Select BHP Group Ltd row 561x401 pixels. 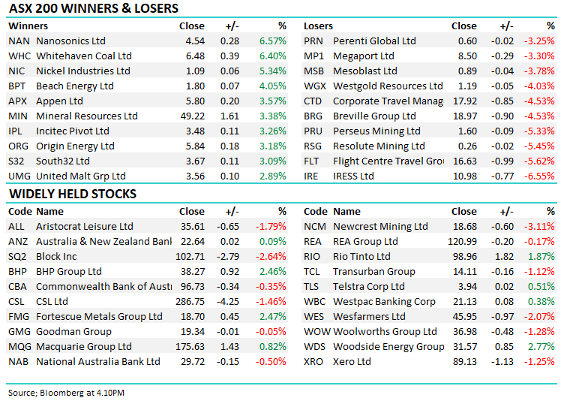click(147, 272)
